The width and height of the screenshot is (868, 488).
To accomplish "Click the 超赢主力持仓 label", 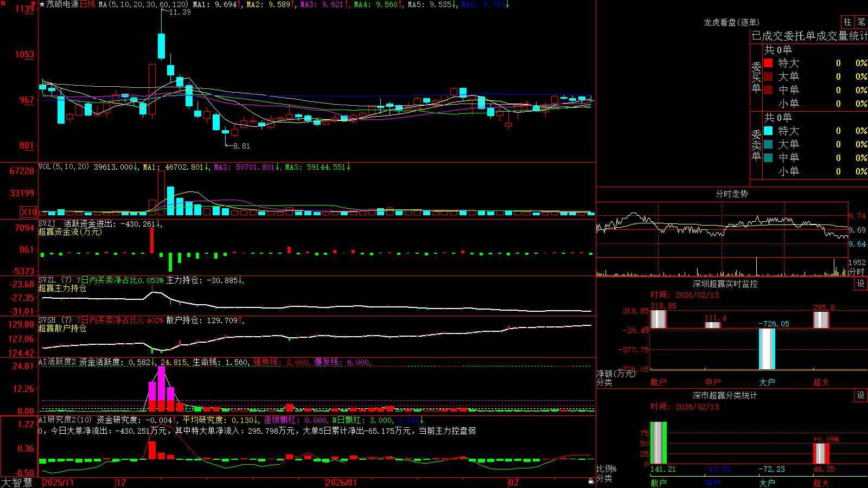I will (x=62, y=288).
